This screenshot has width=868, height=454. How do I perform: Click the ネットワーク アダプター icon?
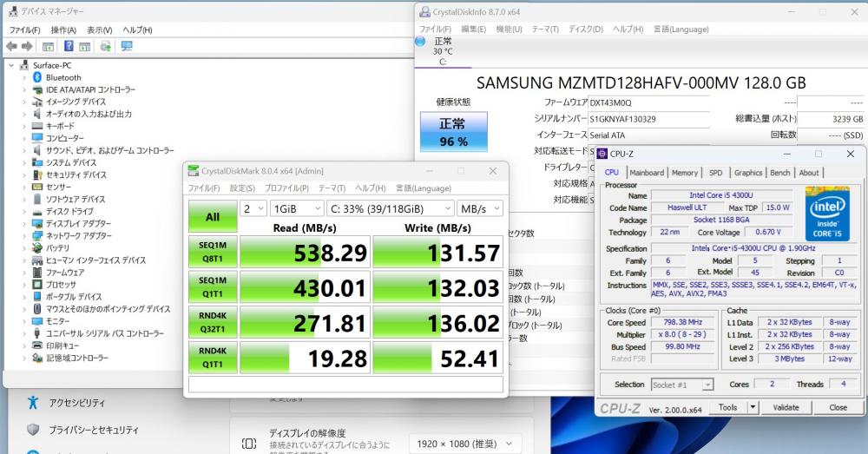point(37,235)
